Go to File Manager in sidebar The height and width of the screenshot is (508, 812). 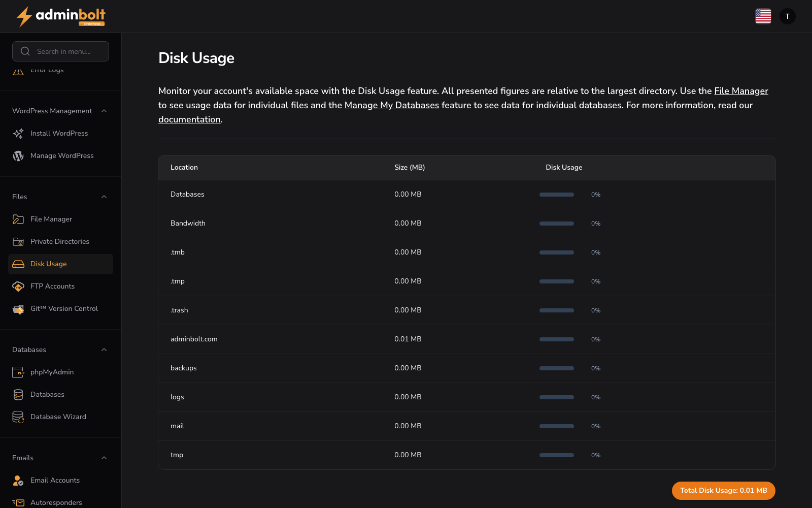pos(60,219)
